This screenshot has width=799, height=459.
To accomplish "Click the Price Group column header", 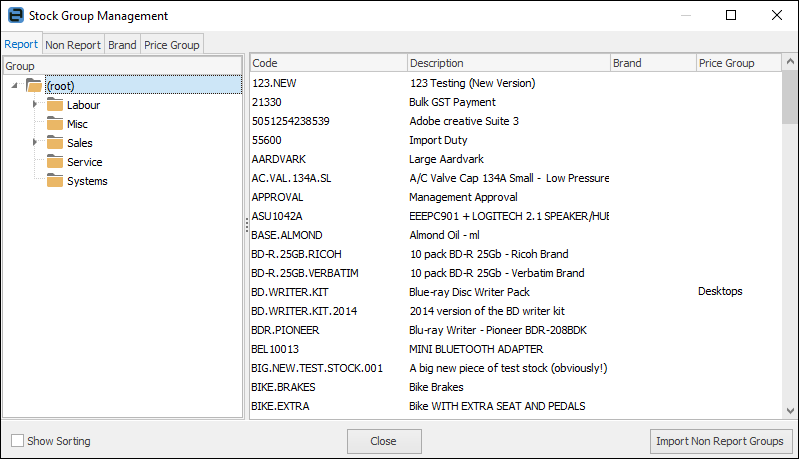I will point(738,63).
